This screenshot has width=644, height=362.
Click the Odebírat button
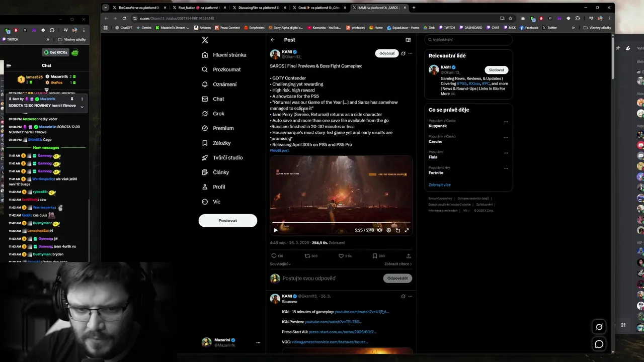pyautogui.click(x=387, y=53)
